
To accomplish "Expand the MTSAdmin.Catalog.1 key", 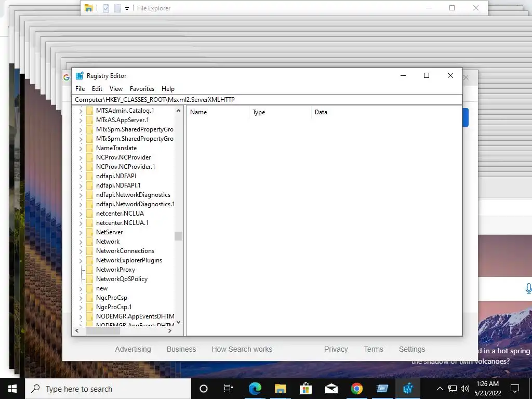I will tap(81, 111).
